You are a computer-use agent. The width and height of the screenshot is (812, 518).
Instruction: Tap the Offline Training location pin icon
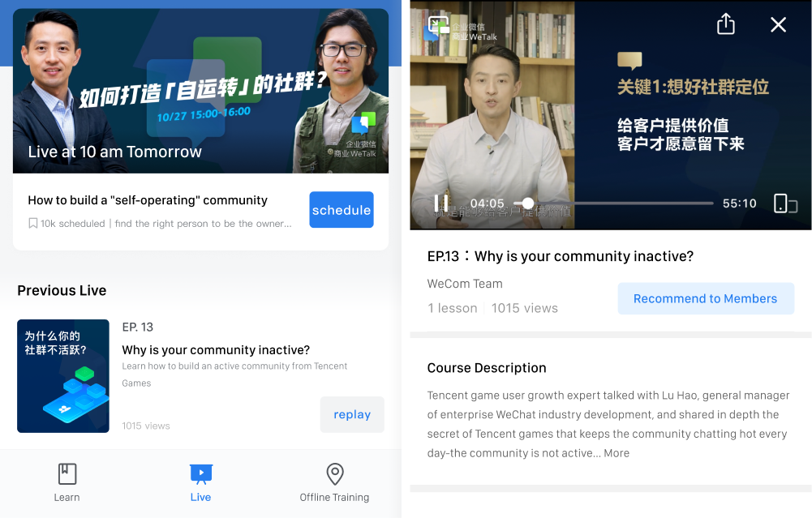(x=335, y=474)
